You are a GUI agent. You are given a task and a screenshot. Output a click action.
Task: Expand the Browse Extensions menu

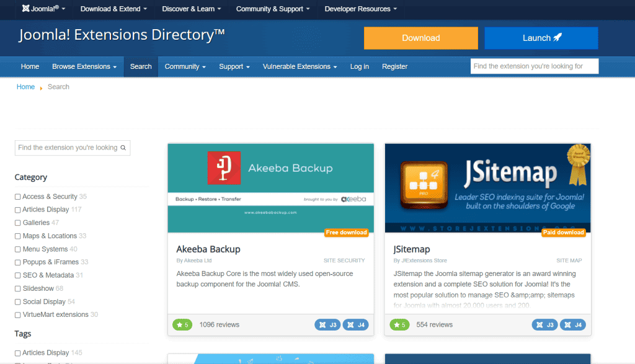coord(84,66)
